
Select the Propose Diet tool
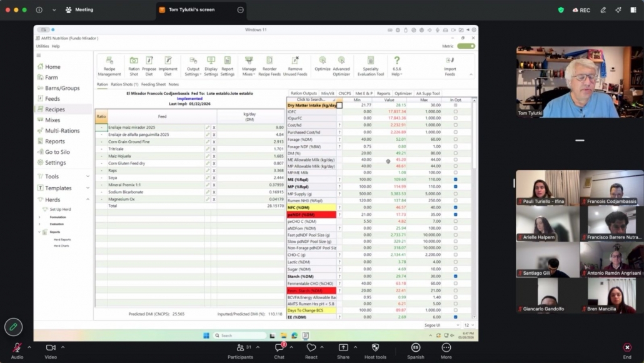click(149, 66)
